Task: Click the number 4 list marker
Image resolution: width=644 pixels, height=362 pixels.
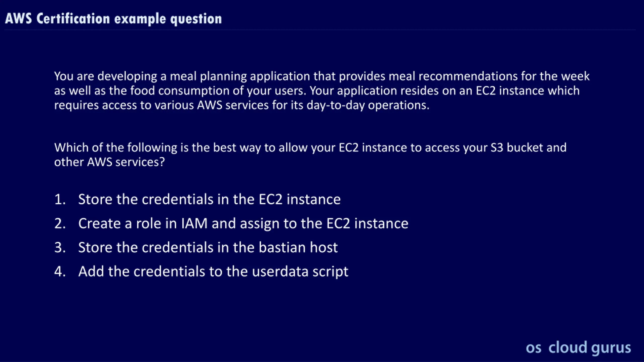Action: coord(60,271)
